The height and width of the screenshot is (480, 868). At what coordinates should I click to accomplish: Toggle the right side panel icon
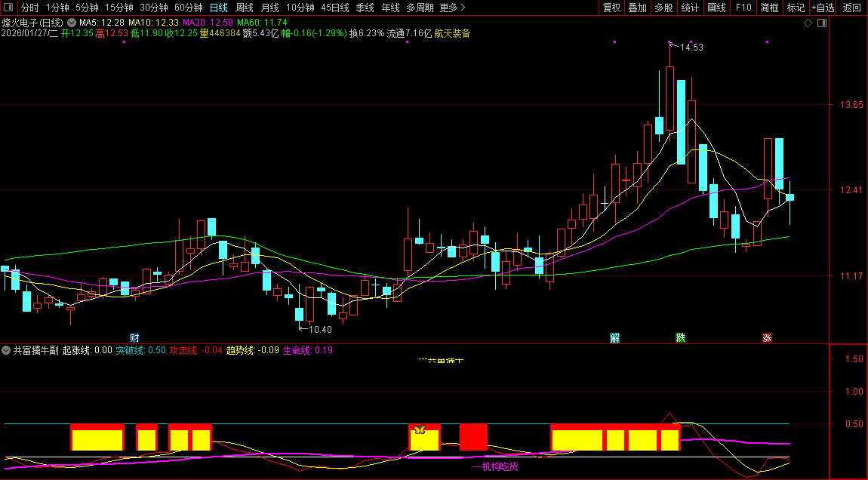click(x=822, y=23)
